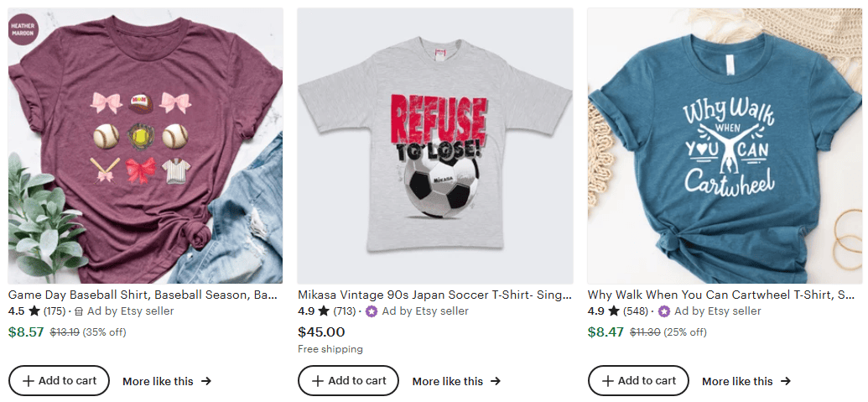Click the shop icon beside Baseball Shirt ad label
The width and height of the screenshot is (868, 402).
(x=79, y=311)
